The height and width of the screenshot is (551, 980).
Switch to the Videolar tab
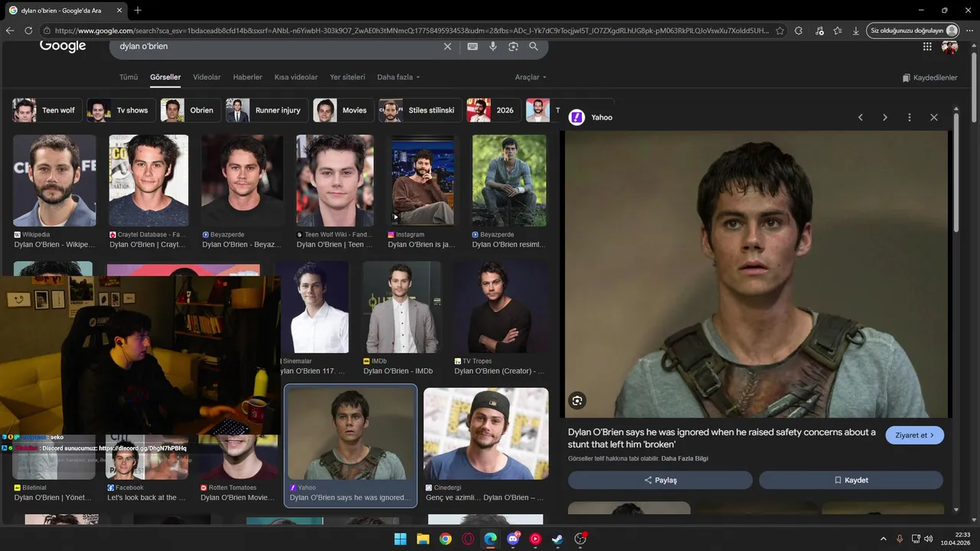pos(207,77)
